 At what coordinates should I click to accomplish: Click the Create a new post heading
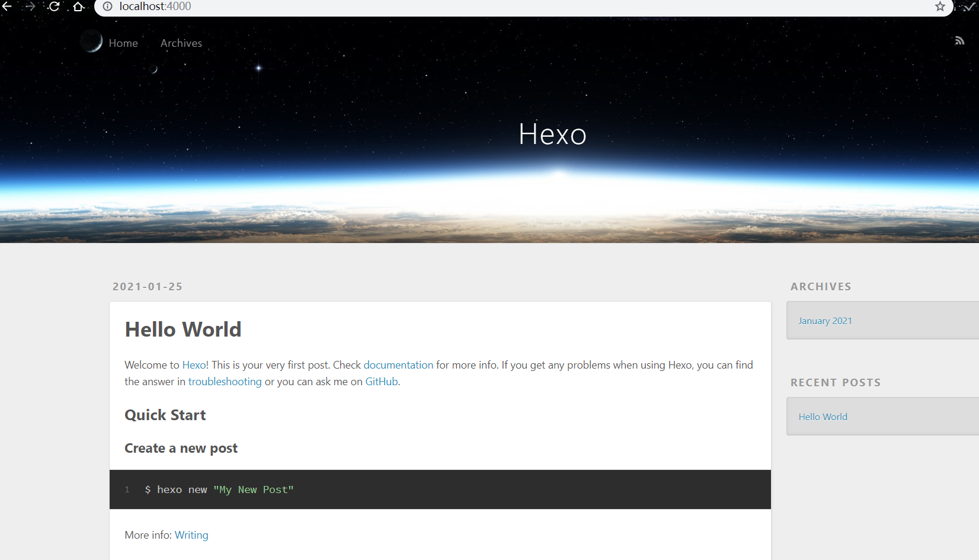click(181, 449)
